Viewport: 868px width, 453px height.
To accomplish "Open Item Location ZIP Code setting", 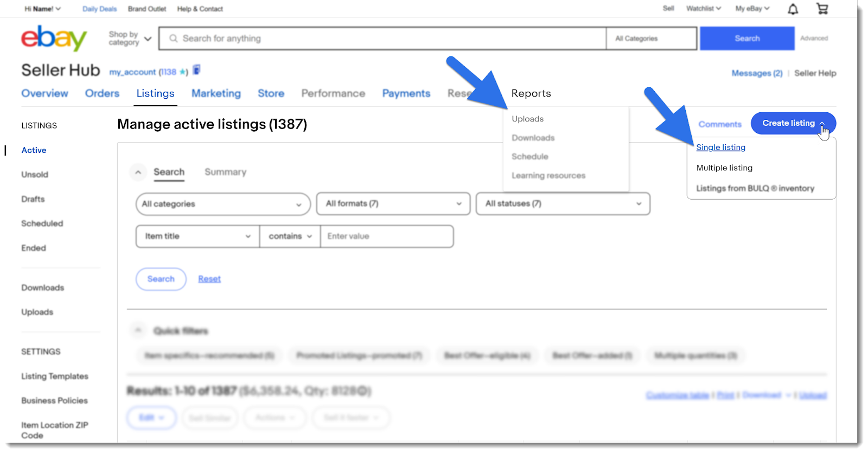I will 54,430.
